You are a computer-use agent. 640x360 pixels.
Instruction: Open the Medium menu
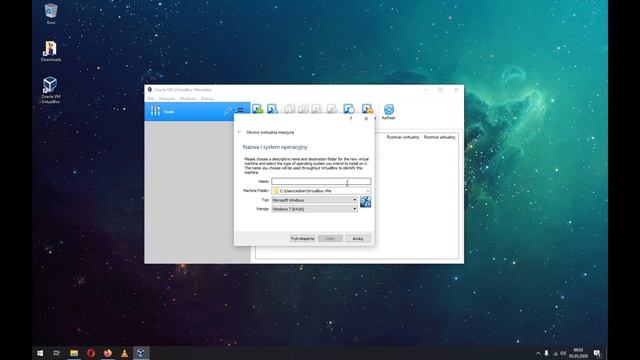pos(188,99)
